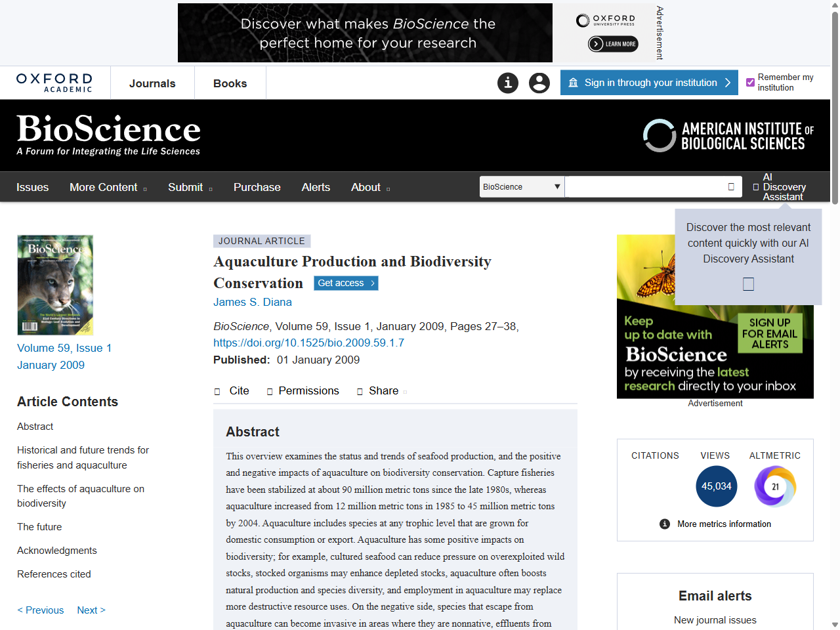Image resolution: width=840 pixels, height=630 pixels.
Task: Toggle Remember my institution checkbox
Action: 750,83
